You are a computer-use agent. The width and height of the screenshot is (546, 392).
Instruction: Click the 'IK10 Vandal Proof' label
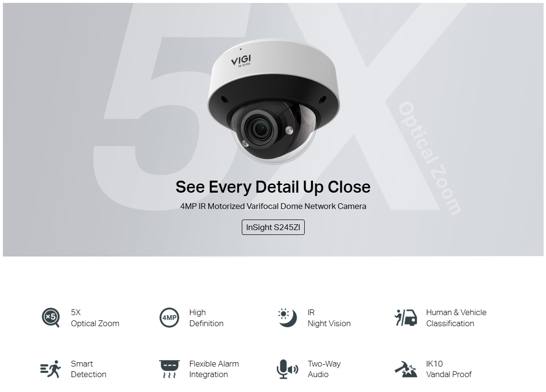click(448, 369)
